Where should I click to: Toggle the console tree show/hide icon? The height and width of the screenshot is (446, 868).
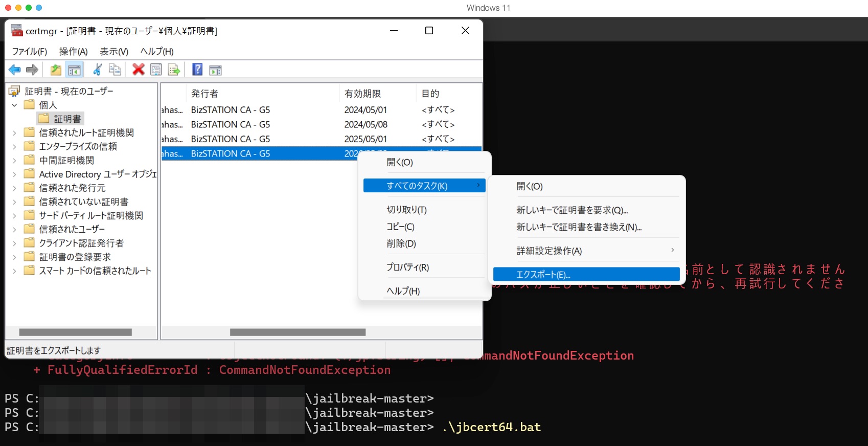74,70
